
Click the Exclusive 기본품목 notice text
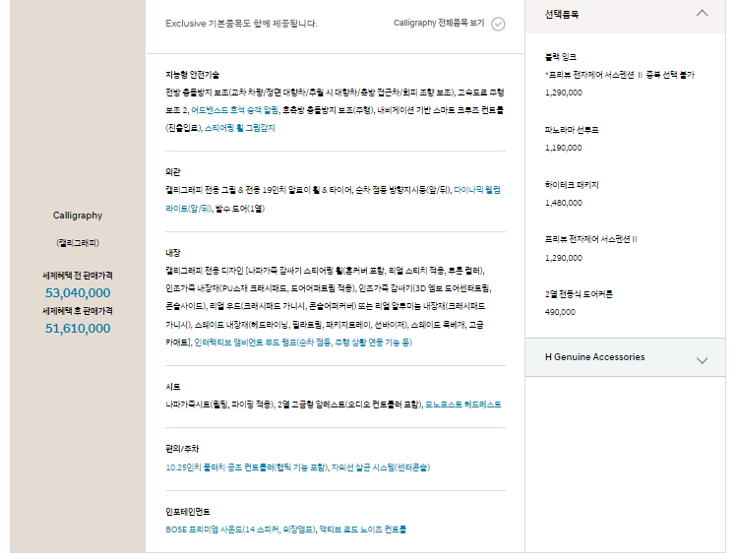point(242,24)
